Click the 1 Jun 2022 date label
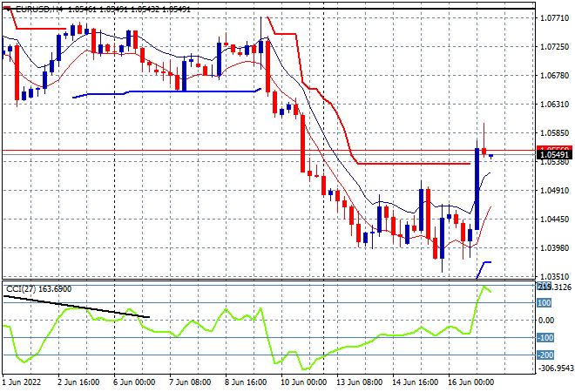The height and width of the screenshot is (392, 575). 22,382
